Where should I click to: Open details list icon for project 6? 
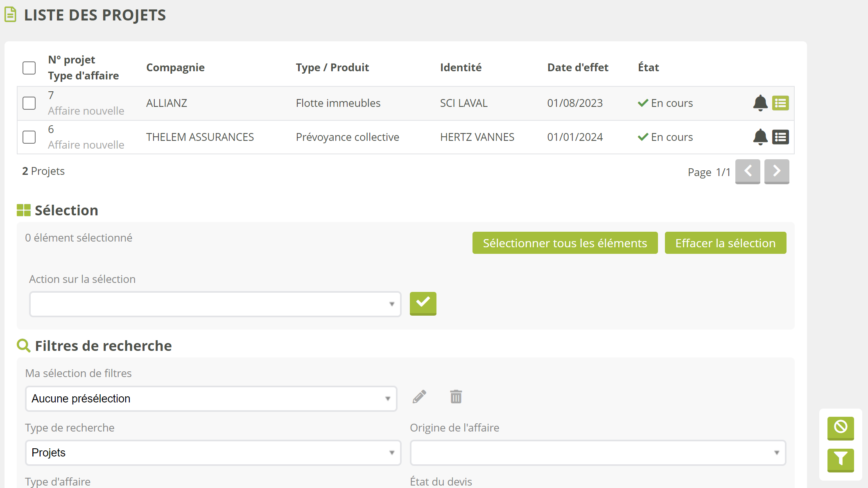780,137
